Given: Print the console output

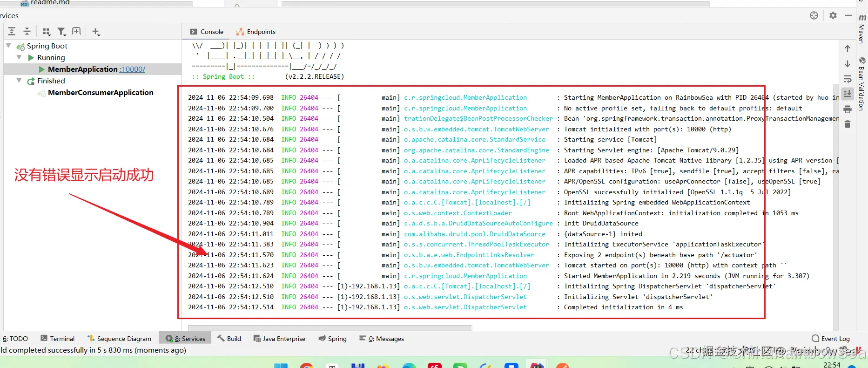Looking at the screenshot, I should (x=848, y=109).
